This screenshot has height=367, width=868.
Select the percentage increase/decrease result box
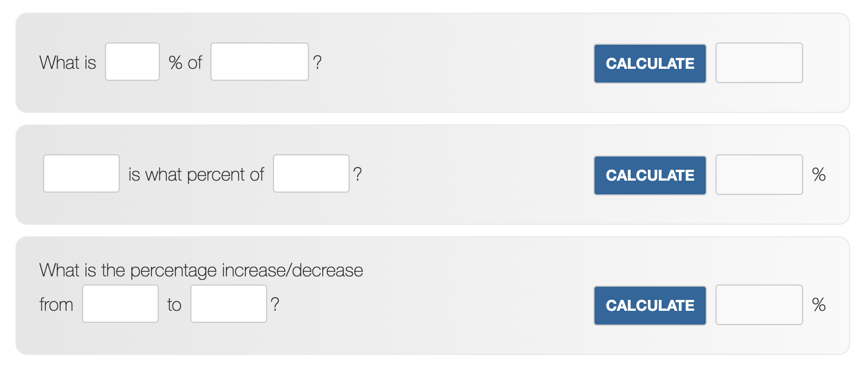[x=759, y=305]
